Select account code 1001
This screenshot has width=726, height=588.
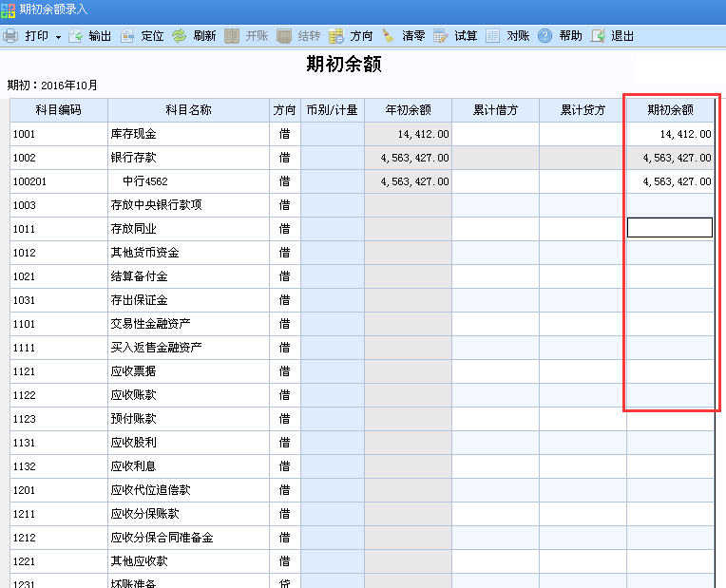(x=24, y=134)
